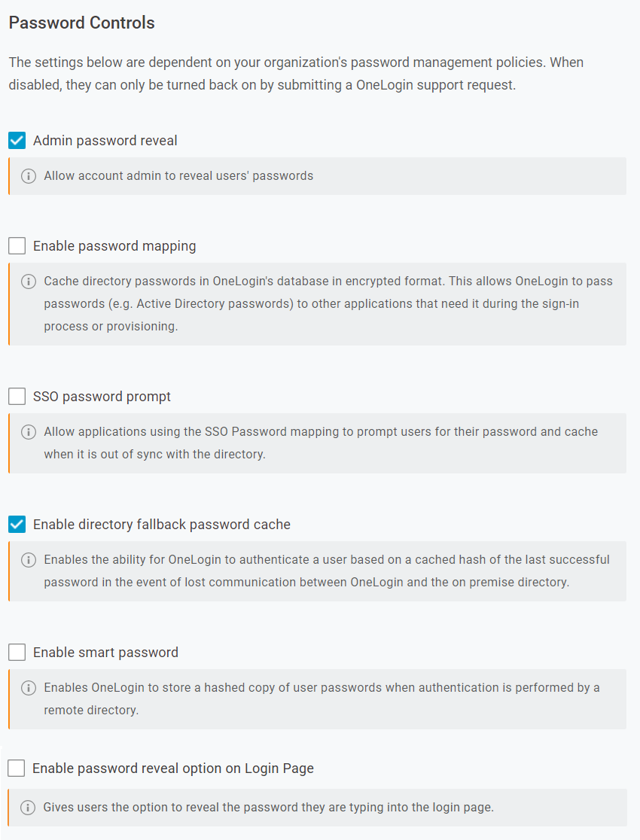Disable the directory fallback password cache checkbox
This screenshot has width=640, height=840.
click(x=17, y=525)
